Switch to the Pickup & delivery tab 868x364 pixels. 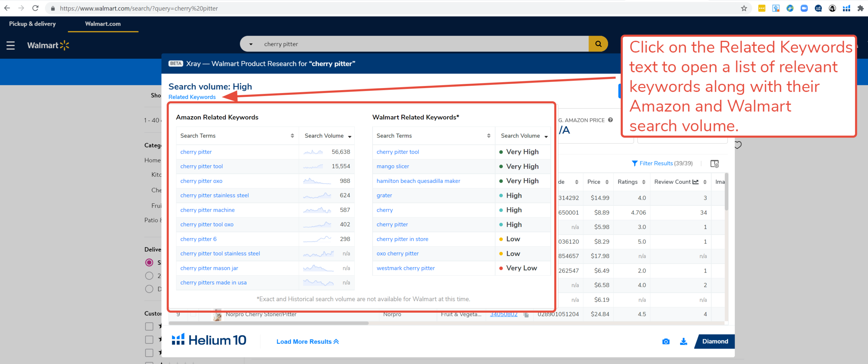tap(32, 24)
